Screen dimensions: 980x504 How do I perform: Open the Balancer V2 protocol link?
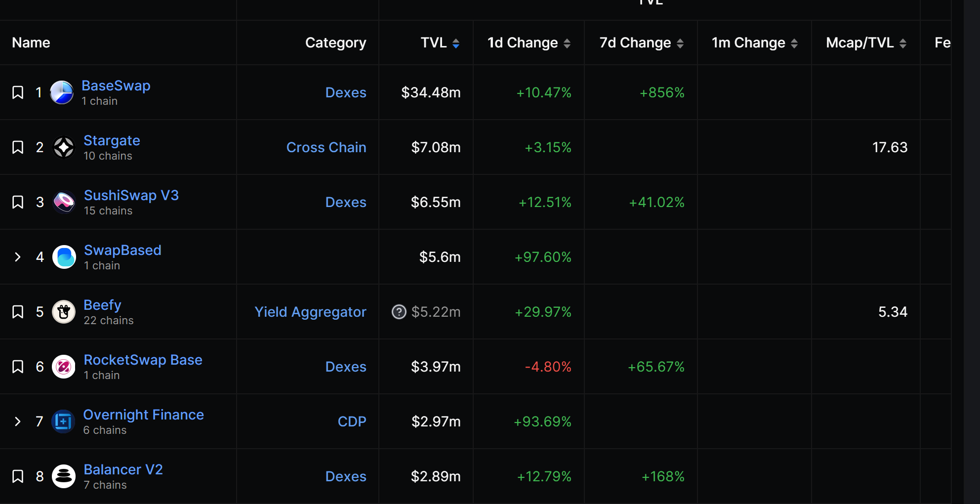tap(123, 469)
